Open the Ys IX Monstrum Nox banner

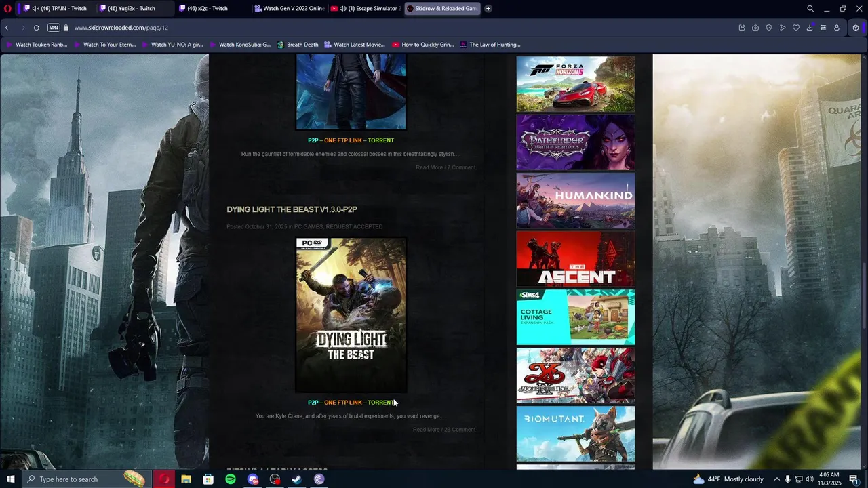pyautogui.click(x=576, y=375)
